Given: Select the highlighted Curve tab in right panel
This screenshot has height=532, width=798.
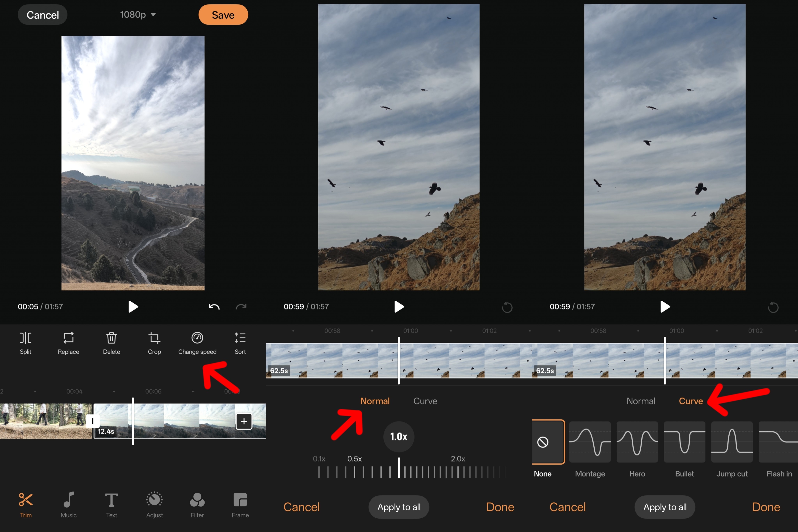Looking at the screenshot, I should point(691,401).
